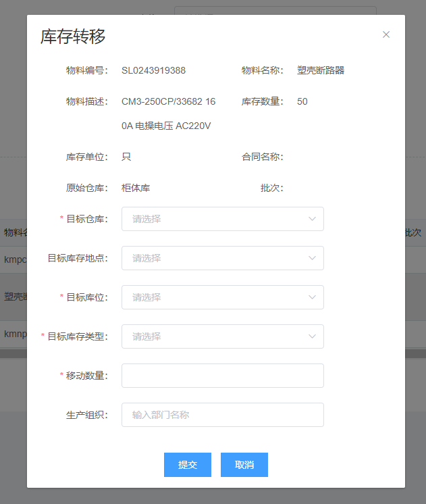The image size is (426, 504).
Task: Expand the 目标仓库 dropdown arrow
Action: click(312, 219)
